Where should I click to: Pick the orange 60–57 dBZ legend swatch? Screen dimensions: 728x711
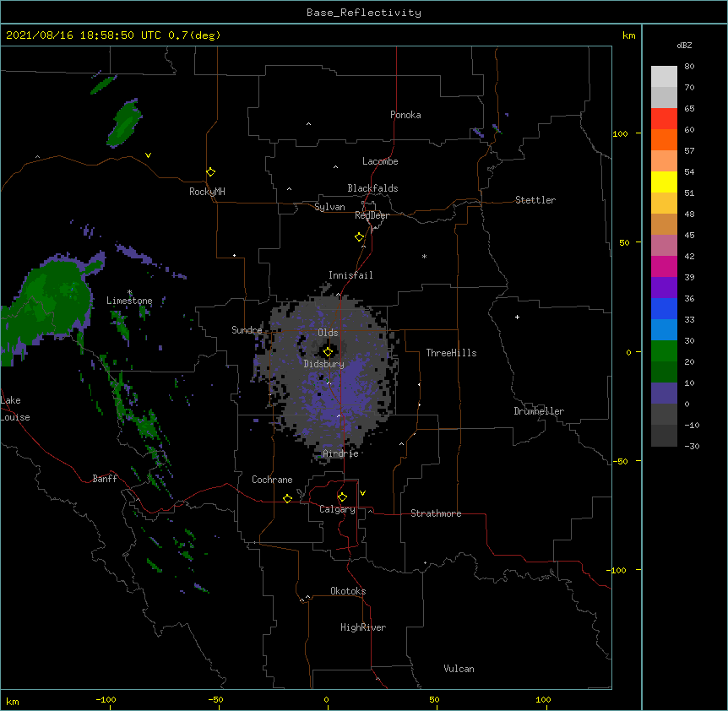pos(664,139)
